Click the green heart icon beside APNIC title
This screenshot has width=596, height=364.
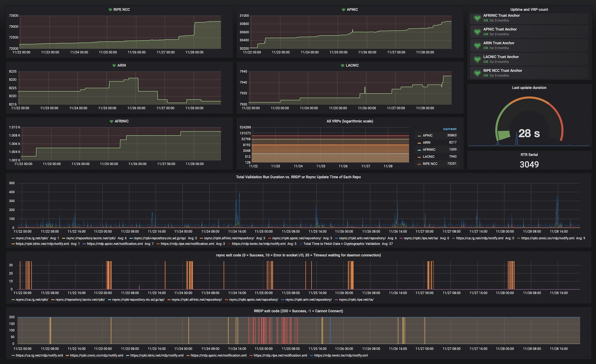coord(343,10)
